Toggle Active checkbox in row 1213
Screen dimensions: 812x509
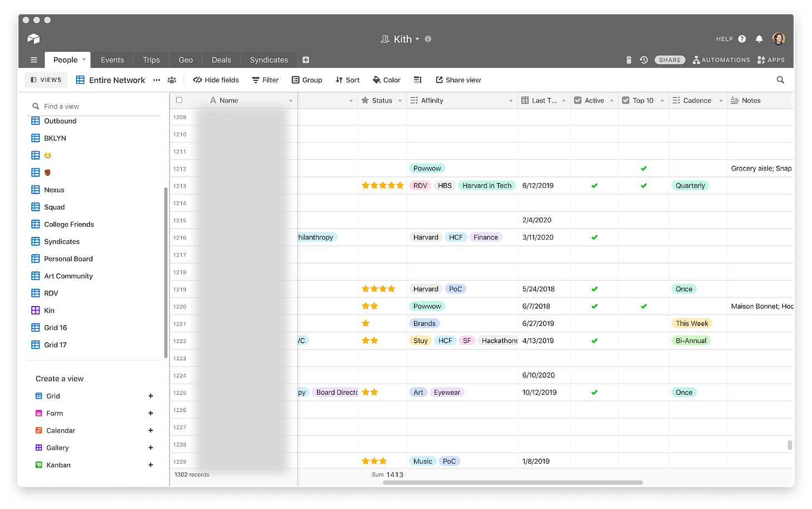pos(594,186)
